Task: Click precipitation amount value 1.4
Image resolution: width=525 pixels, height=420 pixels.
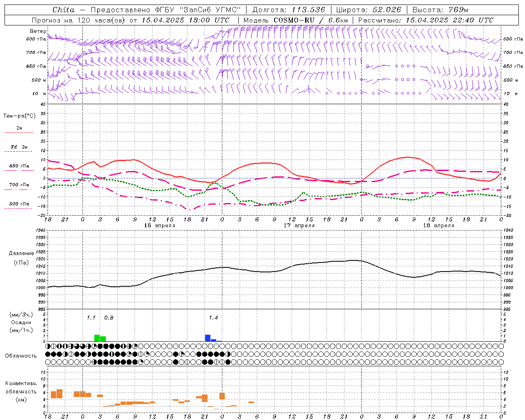Action: point(213,317)
